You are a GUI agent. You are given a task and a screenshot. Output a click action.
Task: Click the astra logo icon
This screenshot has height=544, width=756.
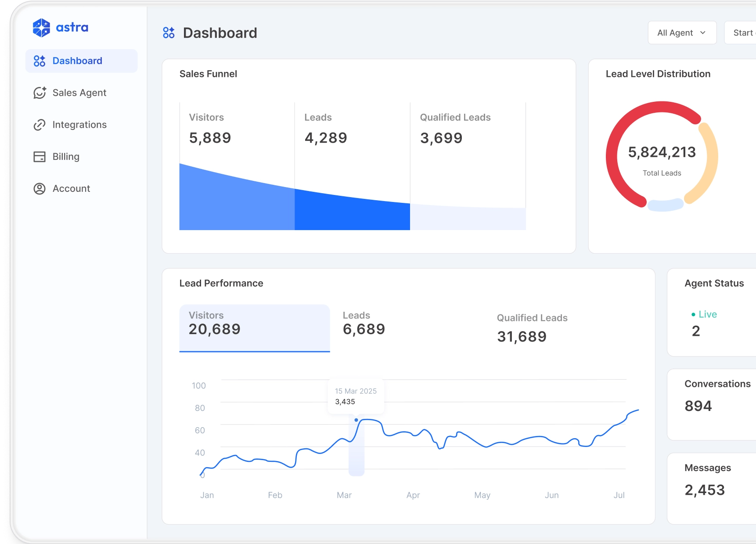[x=41, y=28]
